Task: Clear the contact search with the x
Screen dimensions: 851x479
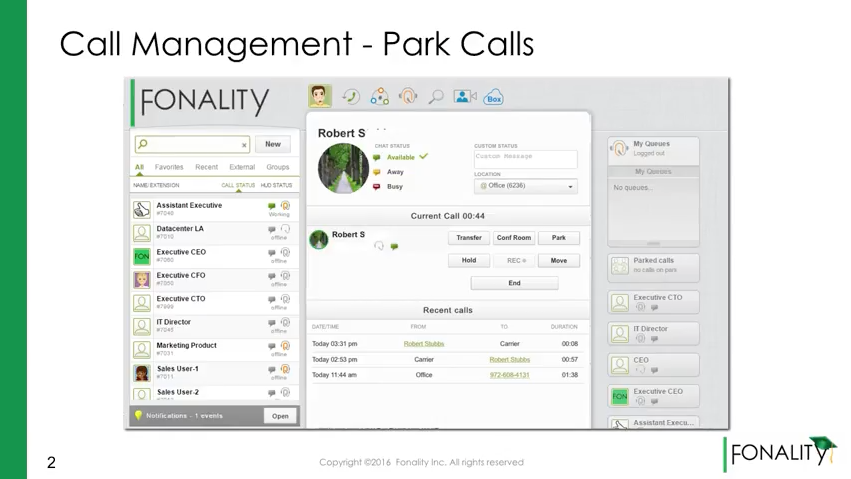Action: click(244, 145)
